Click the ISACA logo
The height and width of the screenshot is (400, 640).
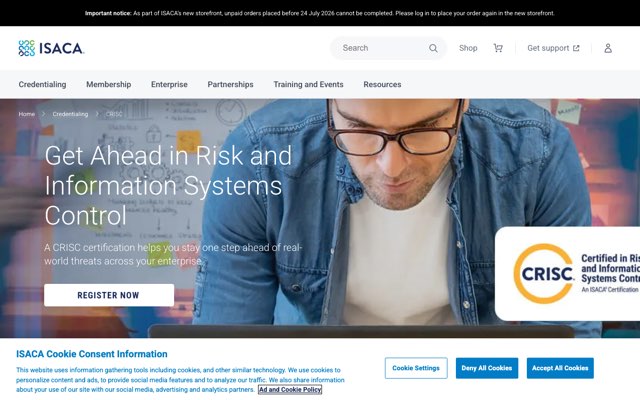(51, 48)
